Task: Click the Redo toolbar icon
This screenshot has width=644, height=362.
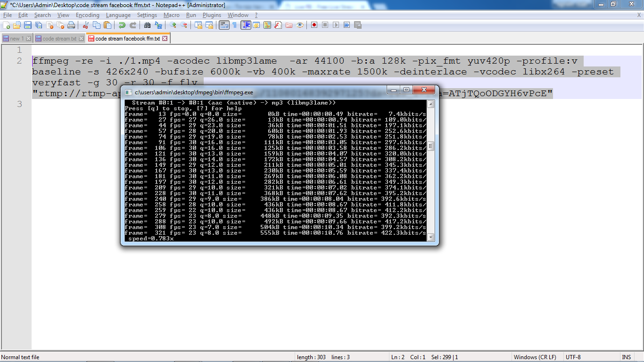Action: pos(133,25)
